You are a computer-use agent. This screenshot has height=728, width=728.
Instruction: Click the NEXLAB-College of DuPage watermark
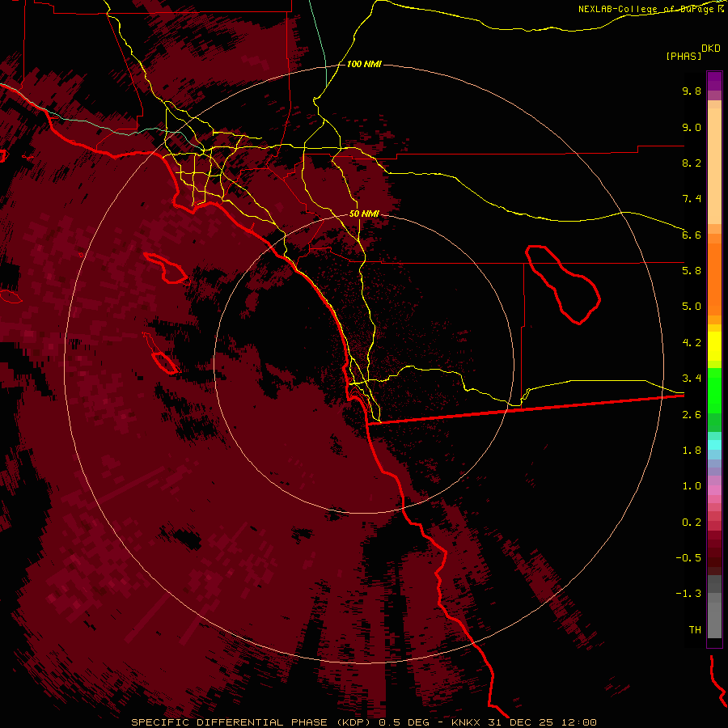651,9
